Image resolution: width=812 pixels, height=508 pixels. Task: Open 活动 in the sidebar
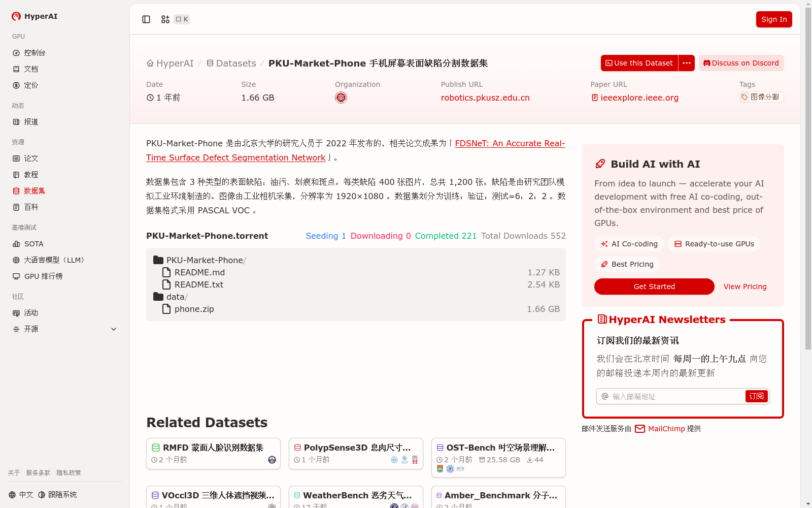pyautogui.click(x=64, y=313)
